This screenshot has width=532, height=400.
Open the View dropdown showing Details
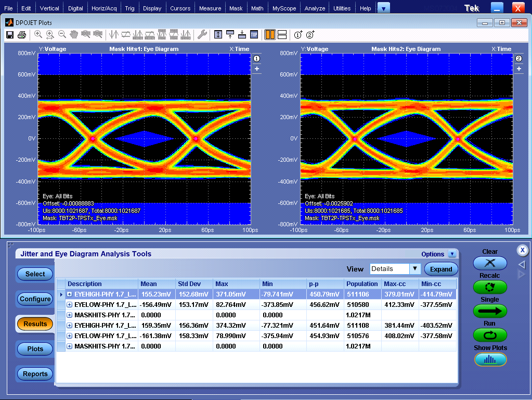tap(414, 269)
